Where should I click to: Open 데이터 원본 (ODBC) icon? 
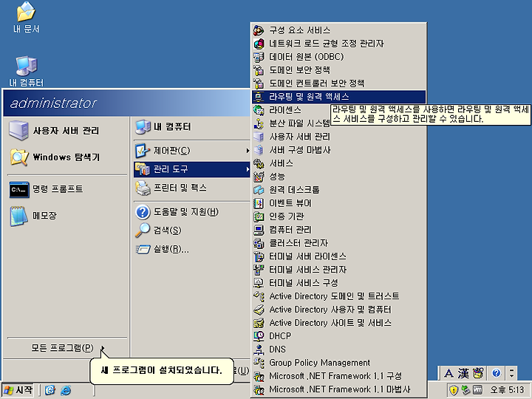pyautogui.click(x=259, y=57)
